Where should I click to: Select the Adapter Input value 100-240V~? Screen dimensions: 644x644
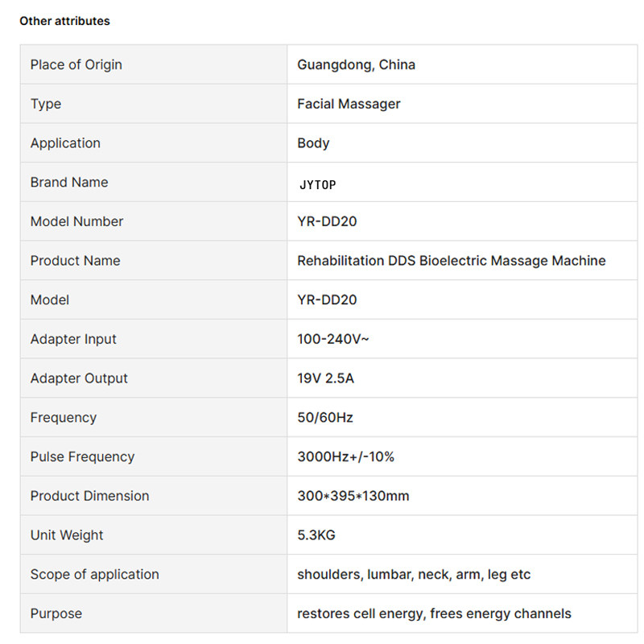click(333, 339)
